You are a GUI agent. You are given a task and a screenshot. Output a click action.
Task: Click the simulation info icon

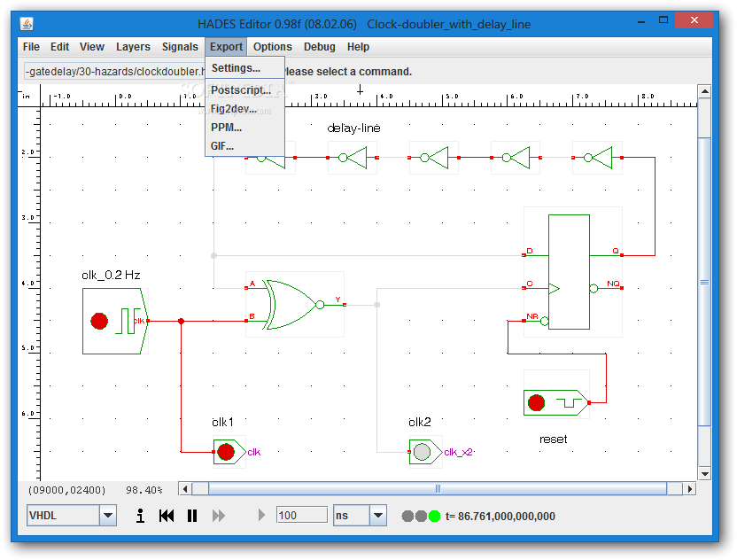[x=140, y=516]
